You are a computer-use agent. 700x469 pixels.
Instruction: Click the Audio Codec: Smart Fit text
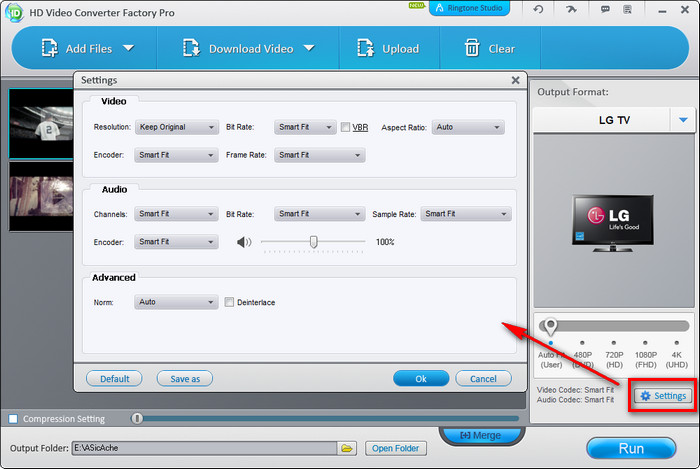pyautogui.click(x=575, y=400)
